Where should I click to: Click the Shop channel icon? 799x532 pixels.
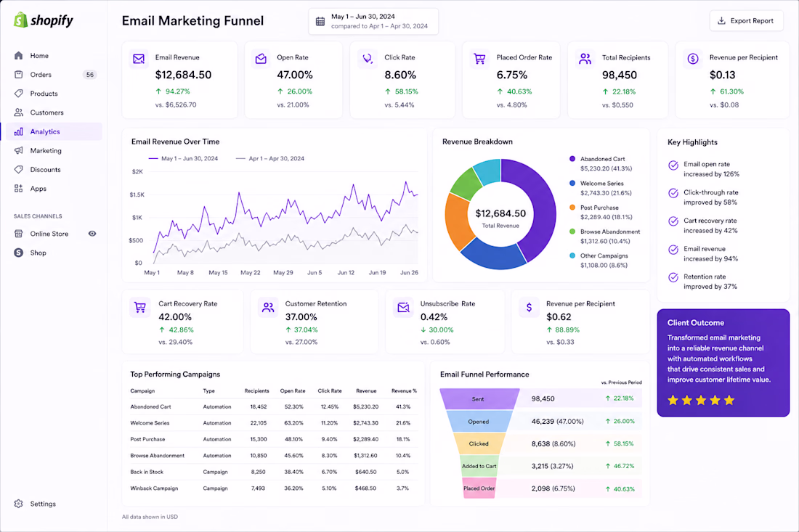(18, 253)
